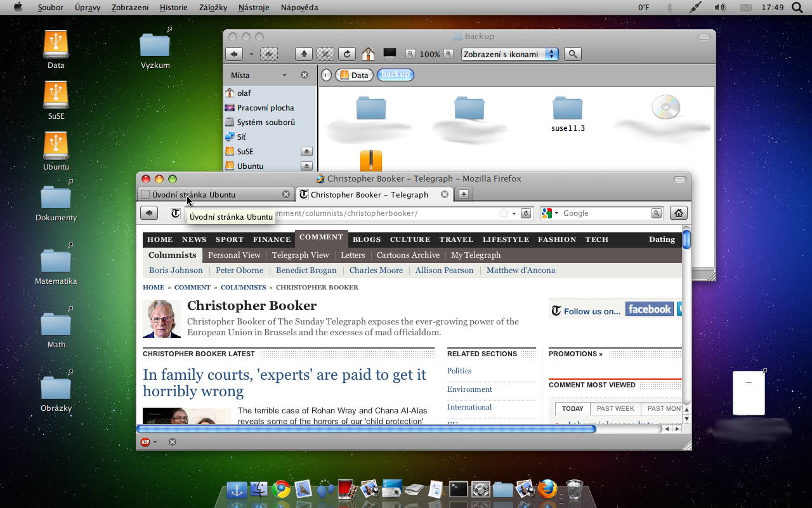This screenshot has height=508, width=812.
Task: Switch to the Úvodní stránka Ubuntu tab
Action: 215,194
